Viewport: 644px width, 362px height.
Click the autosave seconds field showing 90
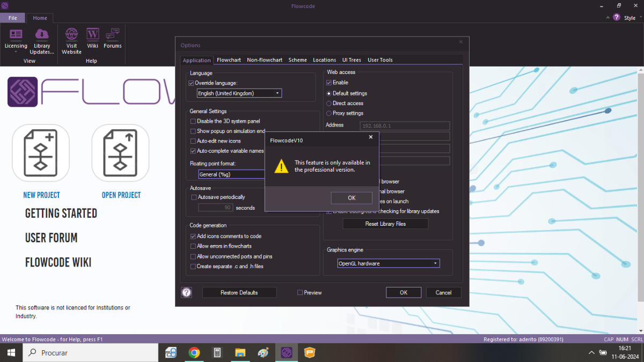coord(216,208)
